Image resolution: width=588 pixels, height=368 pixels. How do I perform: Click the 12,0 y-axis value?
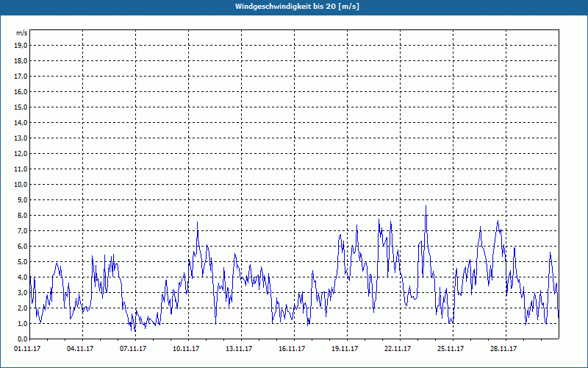tap(21, 154)
